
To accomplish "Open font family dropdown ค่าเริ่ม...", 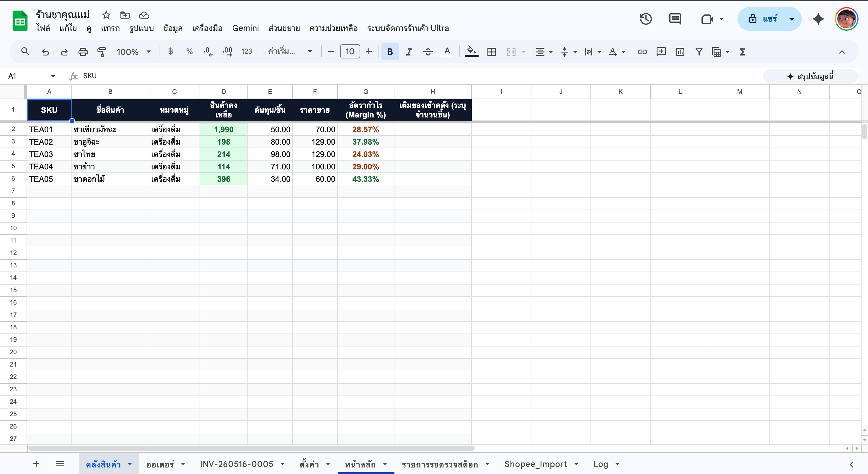I will [290, 52].
